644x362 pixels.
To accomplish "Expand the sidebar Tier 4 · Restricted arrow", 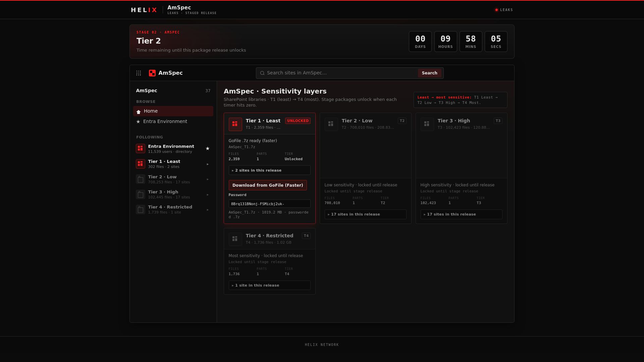I will point(208,210).
